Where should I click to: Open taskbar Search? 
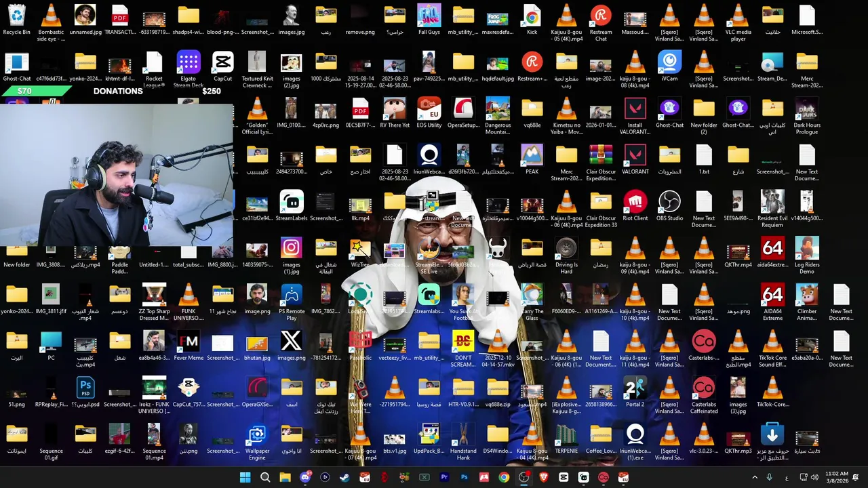pos(265,477)
